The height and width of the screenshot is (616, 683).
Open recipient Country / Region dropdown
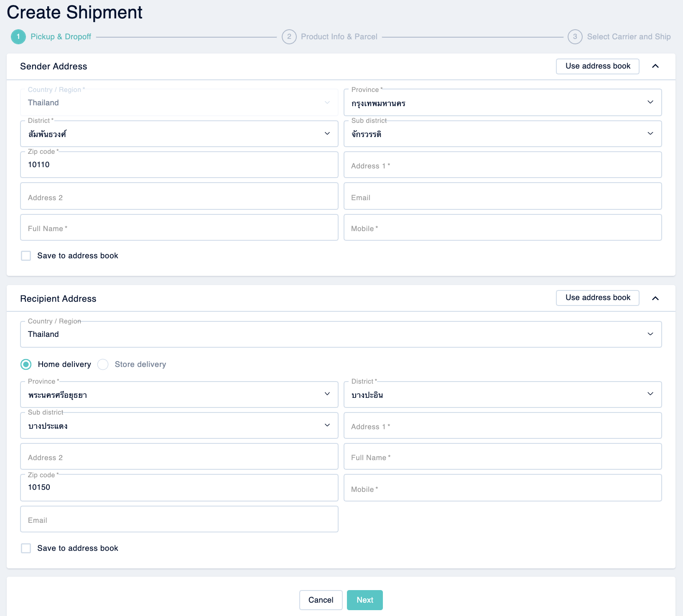pyautogui.click(x=341, y=334)
